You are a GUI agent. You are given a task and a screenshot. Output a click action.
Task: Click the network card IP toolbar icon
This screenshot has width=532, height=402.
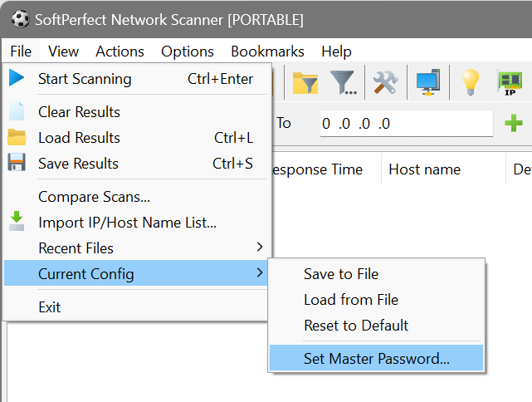point(510,82)
